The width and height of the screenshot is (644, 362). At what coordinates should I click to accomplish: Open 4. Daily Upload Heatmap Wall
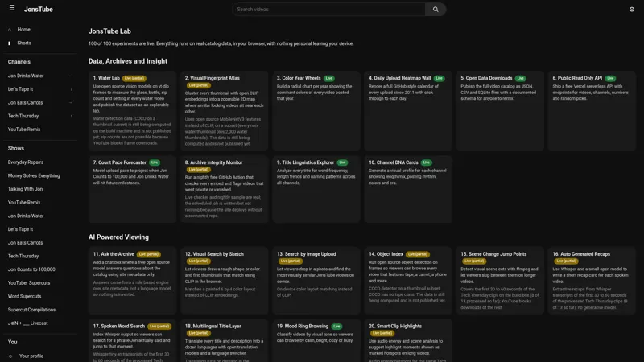tap(408, 111)
